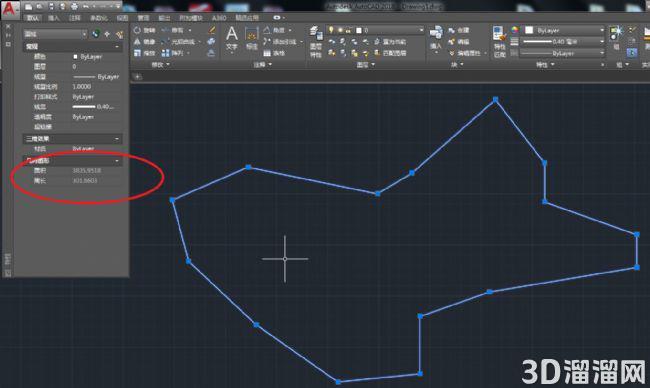Switch to the Manage (管理) ribbon tab
650x388 pixels.
click(143, 18)
